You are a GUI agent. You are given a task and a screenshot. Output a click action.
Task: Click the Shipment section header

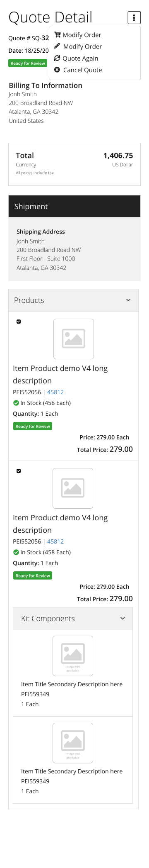(74, 206)
